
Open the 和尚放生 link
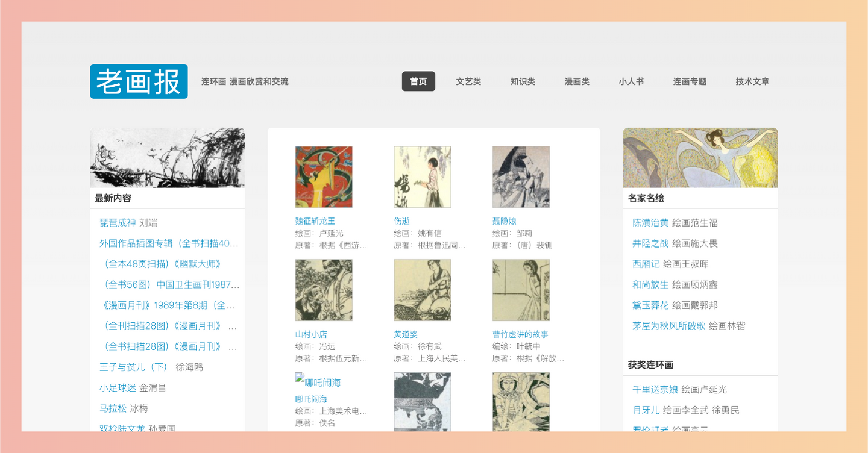click(651, 284)
